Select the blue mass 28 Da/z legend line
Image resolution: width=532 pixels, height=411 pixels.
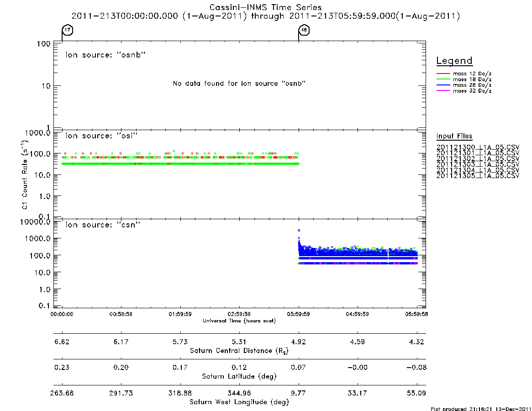[x=443, y=85]
